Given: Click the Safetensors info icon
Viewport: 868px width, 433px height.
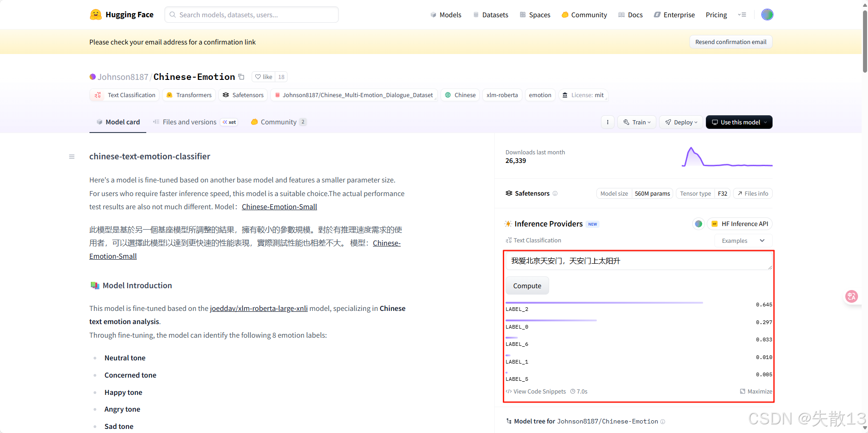Looking at the screenshot, I should click(x=555, y=193).
